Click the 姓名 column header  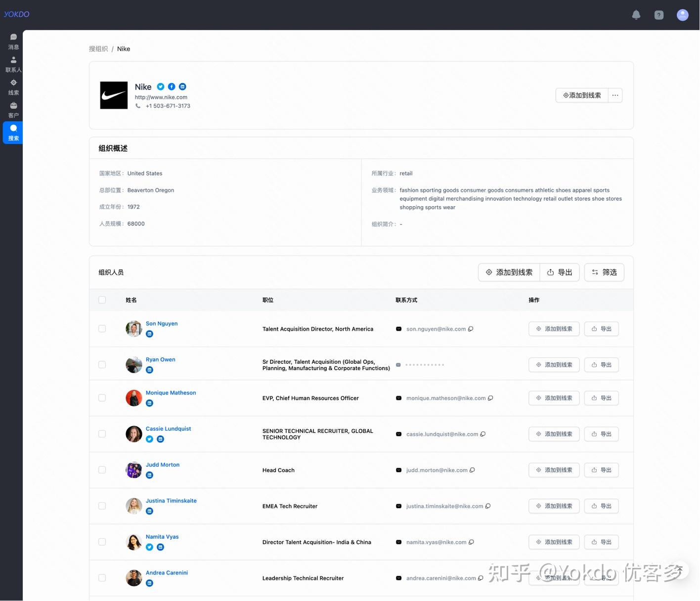(x=131, y=300)
